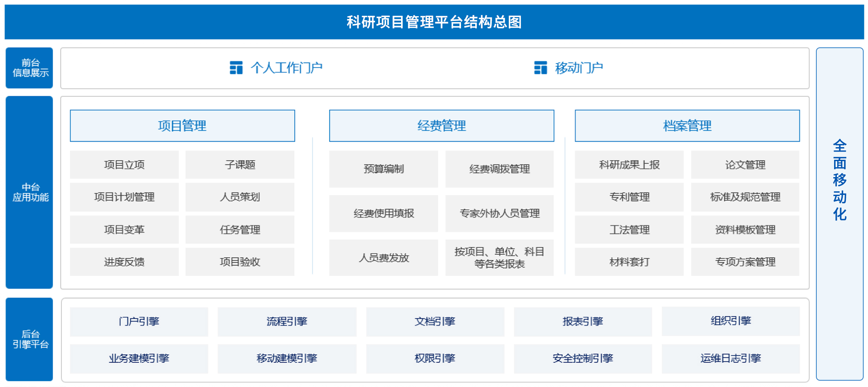Open the 移动门户 portal link
Viewport: 868px width, 387px height.
point(579,68)
